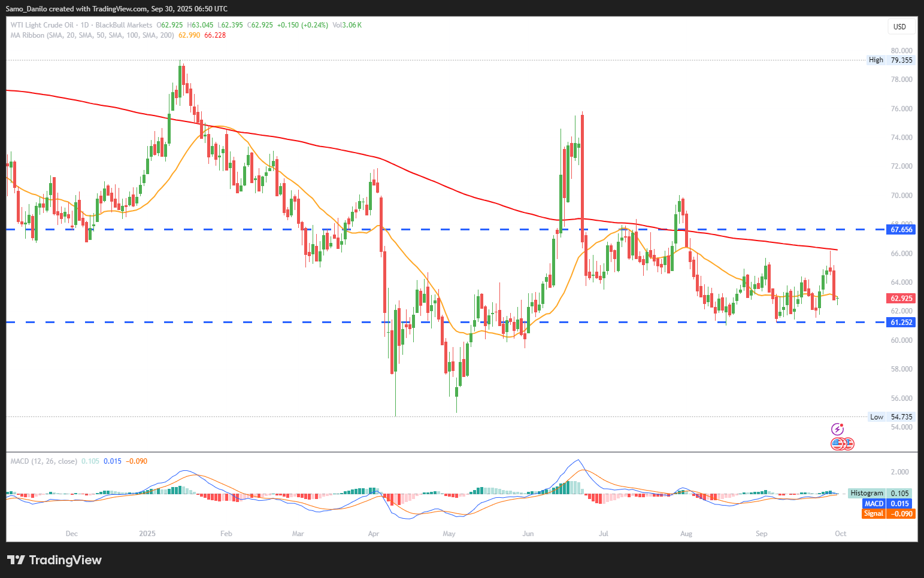Click the orange Signal -0.090 value label
This screenshot has width=924, height=578.
click(889, 514)
